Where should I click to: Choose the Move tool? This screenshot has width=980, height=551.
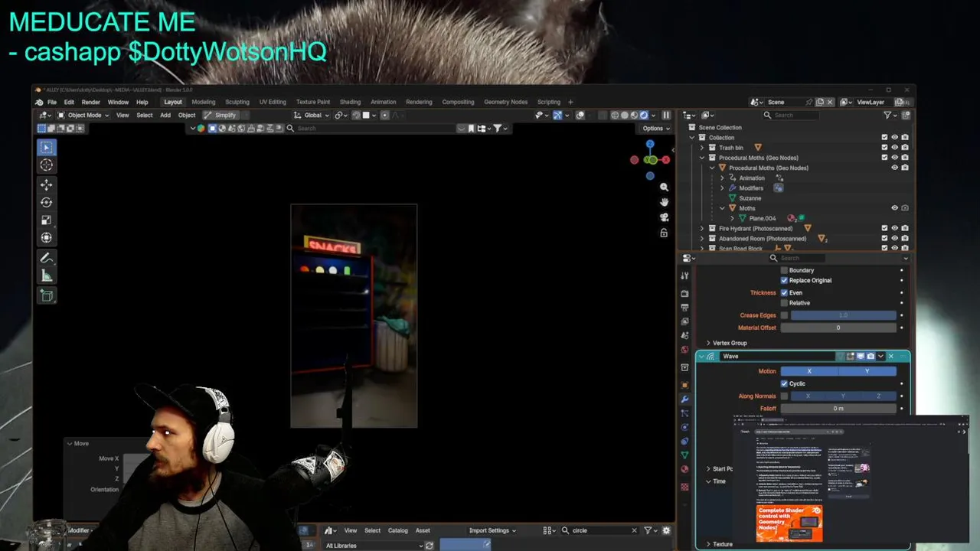47,184
